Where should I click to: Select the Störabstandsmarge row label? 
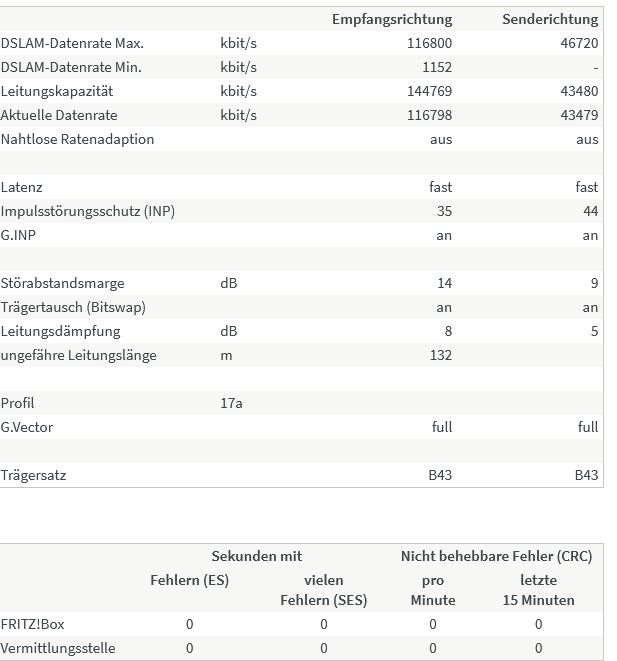click(x=62, y=283)
